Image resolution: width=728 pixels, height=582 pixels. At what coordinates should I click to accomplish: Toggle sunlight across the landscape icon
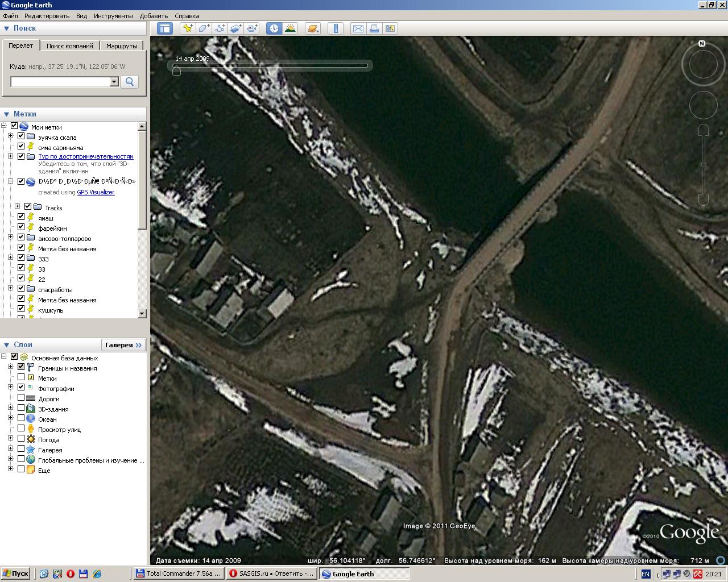click(290, 28)
